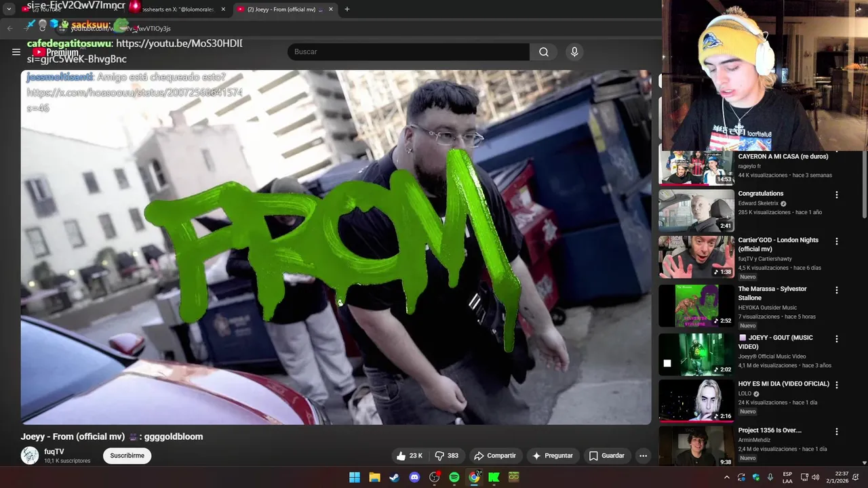
Task: Open options for JOEYY - GOUT video
Action: [x=836, y=339]
